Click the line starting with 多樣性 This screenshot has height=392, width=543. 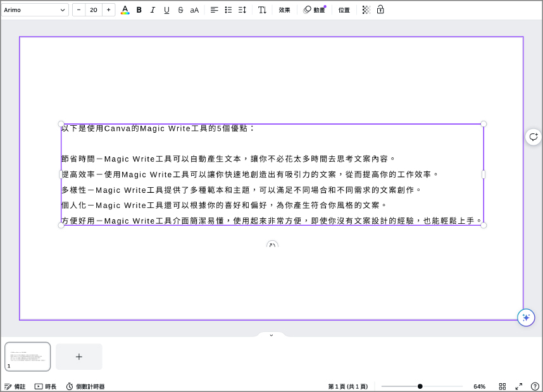(x=241, y=190)
